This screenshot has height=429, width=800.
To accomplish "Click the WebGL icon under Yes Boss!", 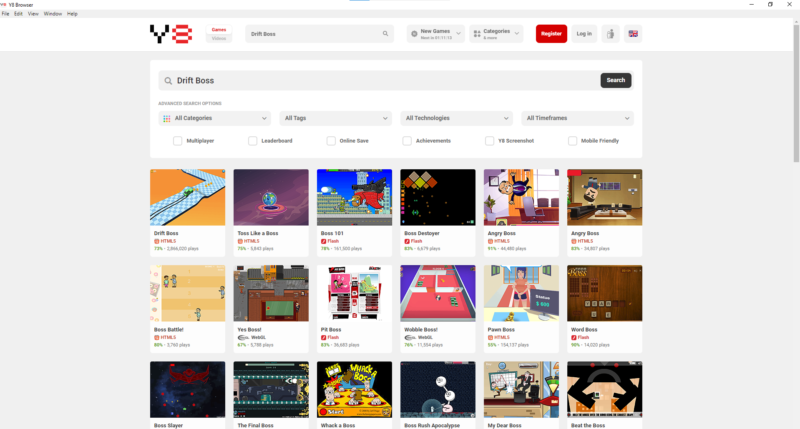I will pyautogui.click(x=243, y=338).
